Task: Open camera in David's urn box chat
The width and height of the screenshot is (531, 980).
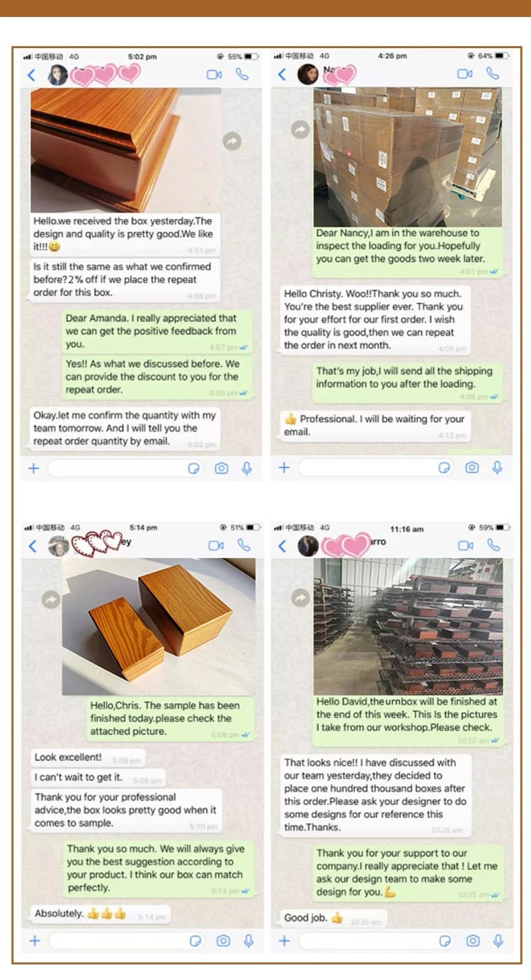Action: point(473,940)
